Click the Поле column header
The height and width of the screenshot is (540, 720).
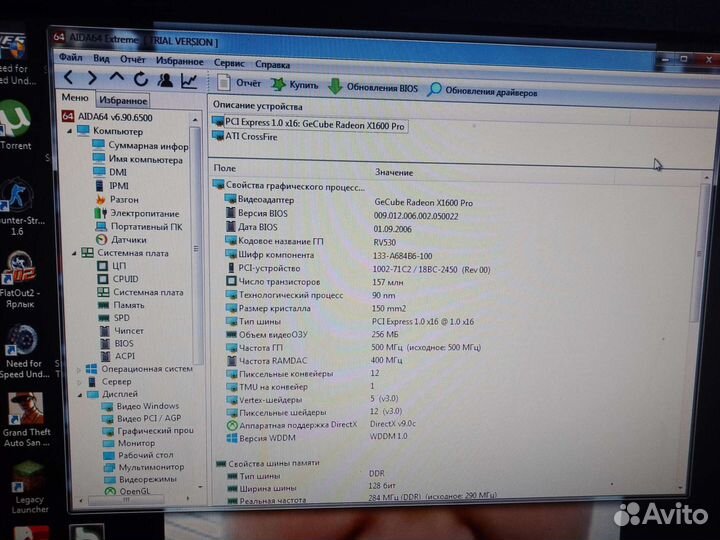point(225,168)
